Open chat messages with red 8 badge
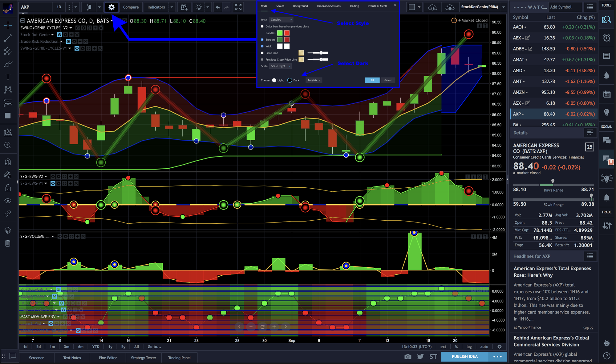Viewport: 616px width, 364px height. pos(607,159)
